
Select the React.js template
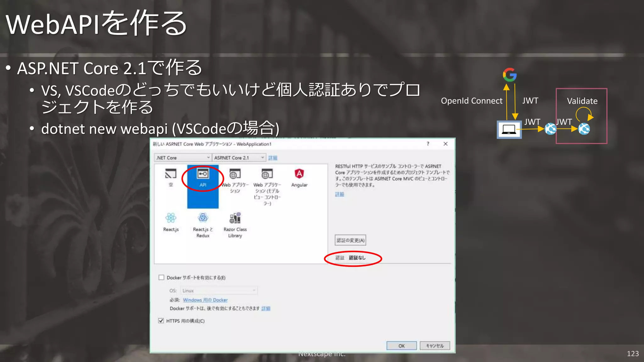point(171,222)
